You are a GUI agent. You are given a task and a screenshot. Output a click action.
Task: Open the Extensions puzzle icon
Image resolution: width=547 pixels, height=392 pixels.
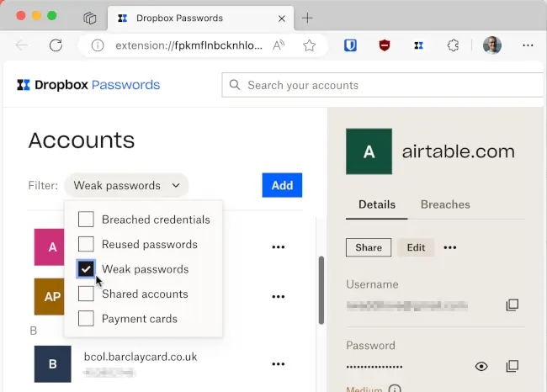click(453, 45)
